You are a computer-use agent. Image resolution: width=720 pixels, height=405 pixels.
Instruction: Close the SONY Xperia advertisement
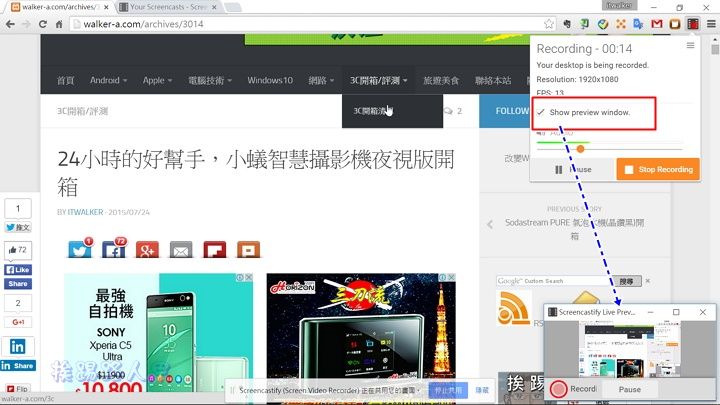pos(248,277)
